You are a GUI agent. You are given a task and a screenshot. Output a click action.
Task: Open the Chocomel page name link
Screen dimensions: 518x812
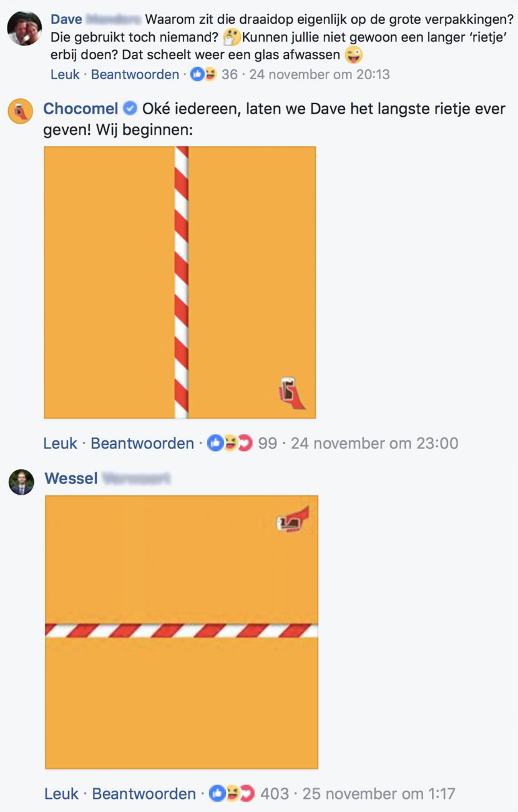(x=81, y=109)
